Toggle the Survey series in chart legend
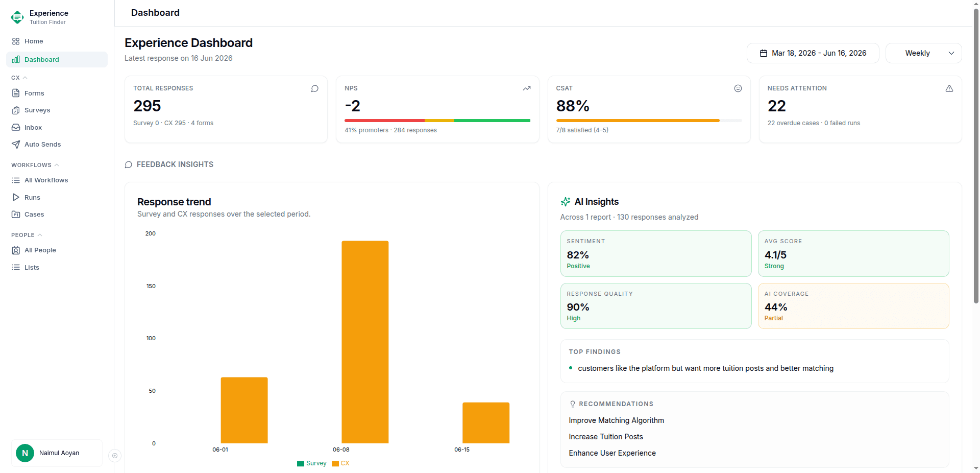Image resolution: width=980 pixels, height=473 pixels. pos(311,463)
